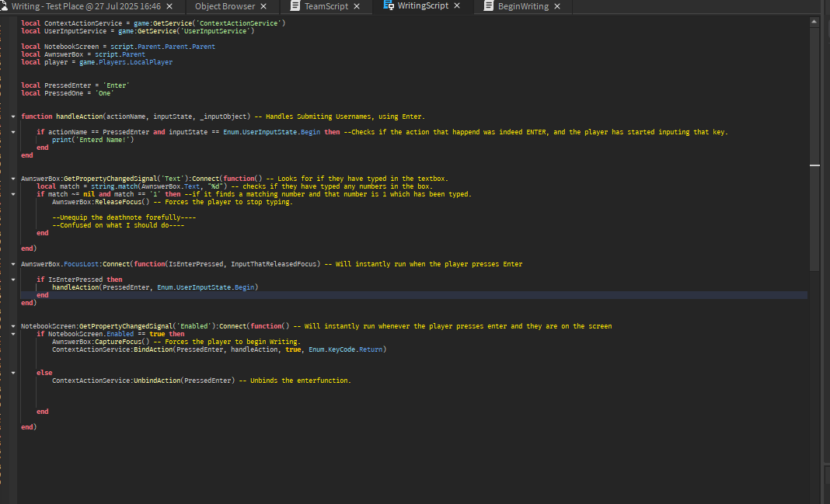Collapse the handleAction function fold arrow
Screen dimensions: 830x504
click(x=12, y=115)
